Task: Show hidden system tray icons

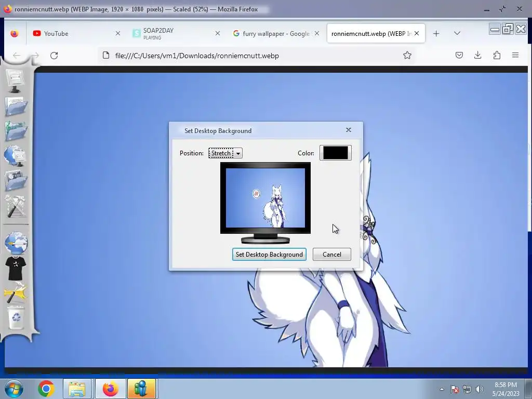Action: tap(442, 389)
